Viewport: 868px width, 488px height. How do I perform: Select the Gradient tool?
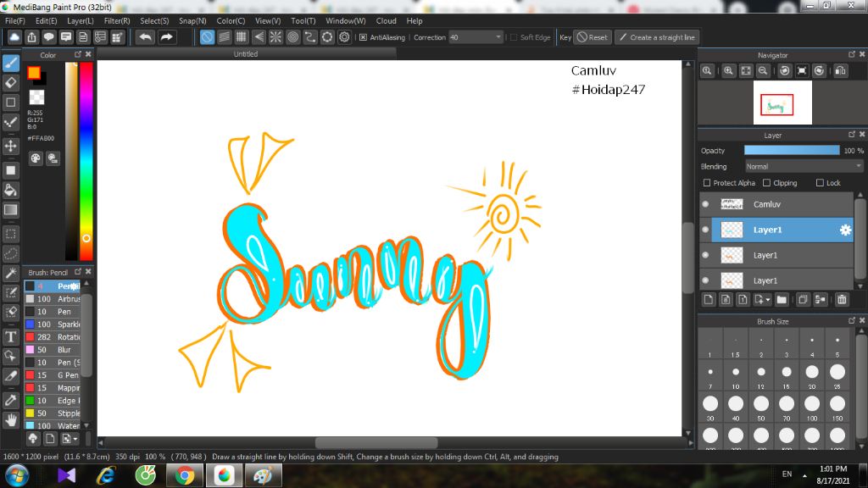pyautogui.click(x=10, y=210)
